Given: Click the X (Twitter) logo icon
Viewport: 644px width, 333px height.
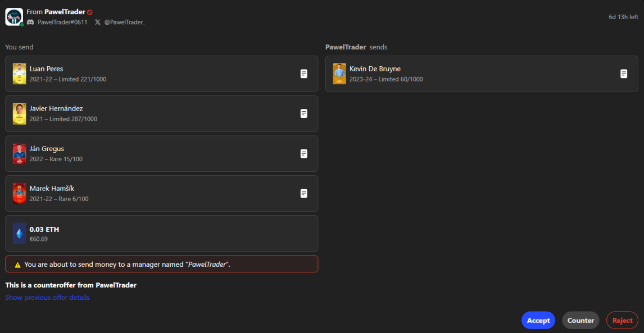Looking at the screenshot, I should point(97,22).
